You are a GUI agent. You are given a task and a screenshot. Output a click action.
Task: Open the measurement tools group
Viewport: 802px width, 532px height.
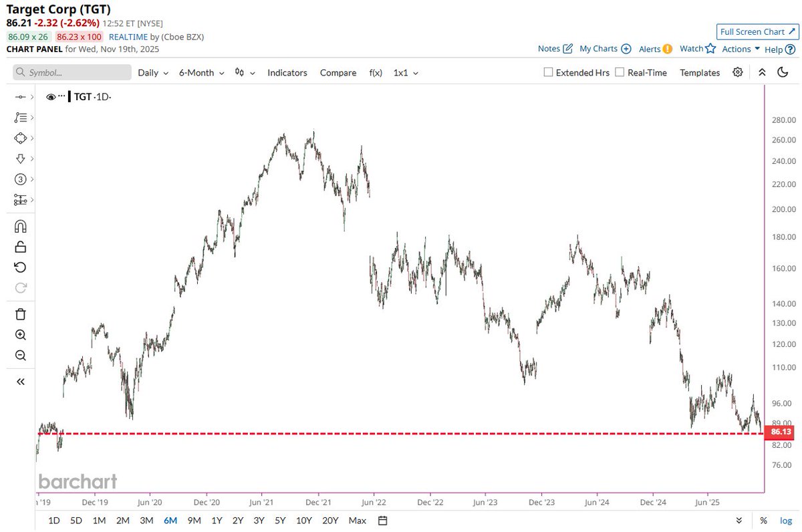(20, 200)
